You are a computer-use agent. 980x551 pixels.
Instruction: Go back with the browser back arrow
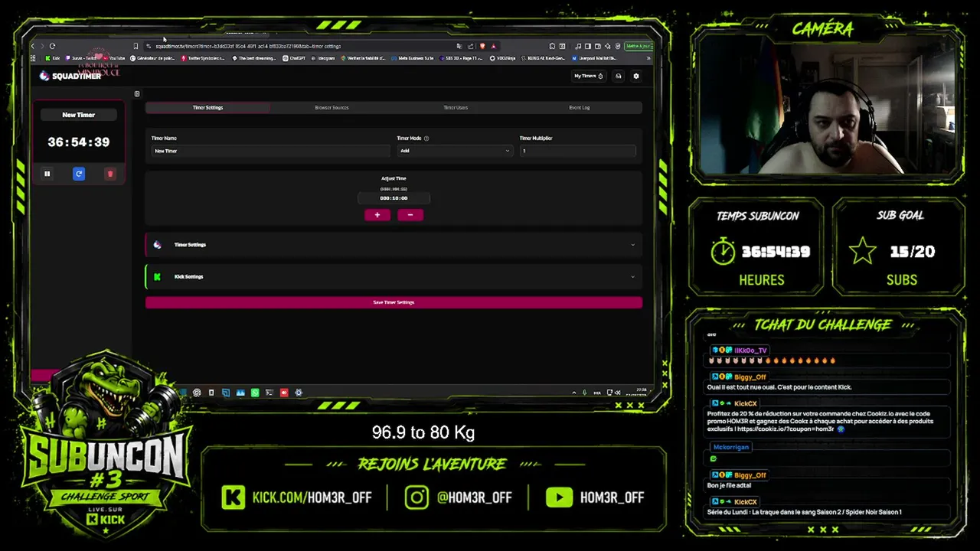pyautogui.click(x=33, y=46)
